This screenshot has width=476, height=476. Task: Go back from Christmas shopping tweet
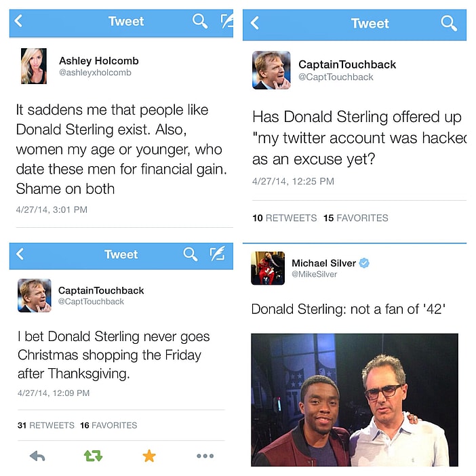(x=20, y=254)
